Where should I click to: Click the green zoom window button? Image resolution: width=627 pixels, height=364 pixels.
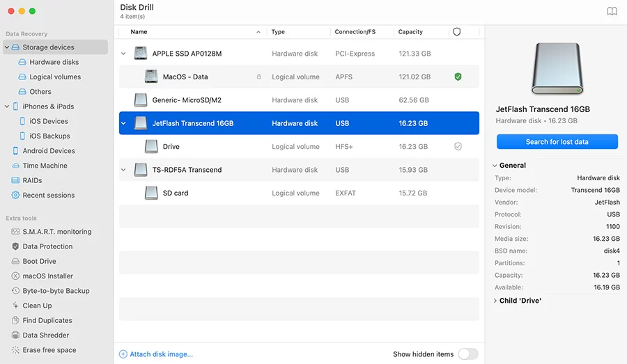[x=32, y=11]
